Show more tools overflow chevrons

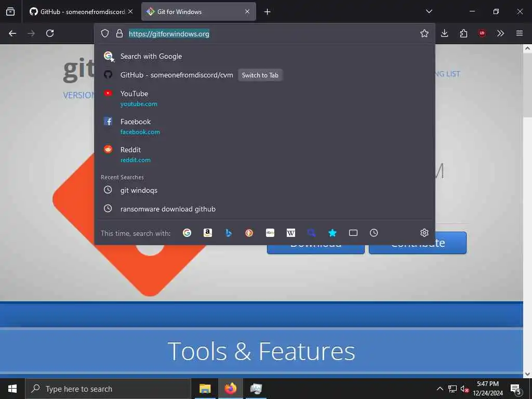500,33
